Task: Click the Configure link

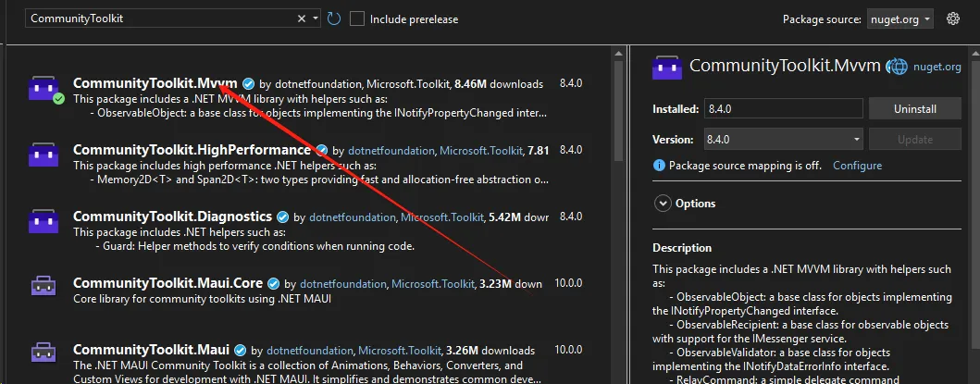Action: click(857, 166)
